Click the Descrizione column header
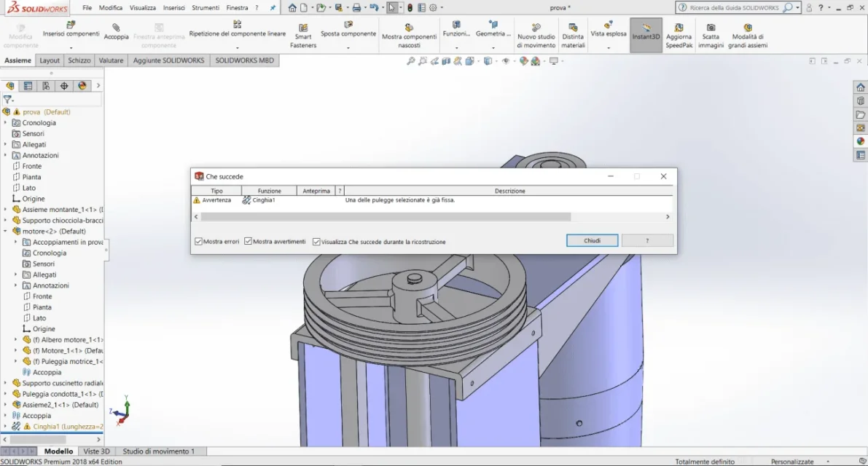The image size is (868, 466). coord(510,191)
